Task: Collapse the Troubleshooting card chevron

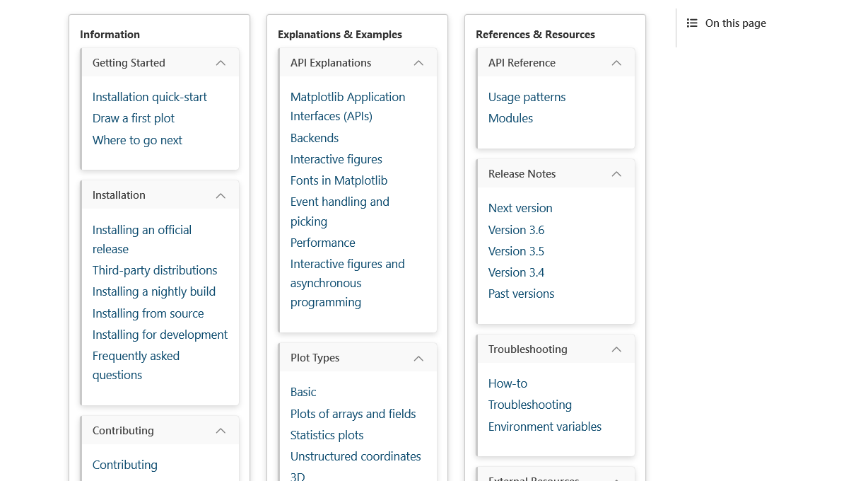Action: tap(616, 349)
